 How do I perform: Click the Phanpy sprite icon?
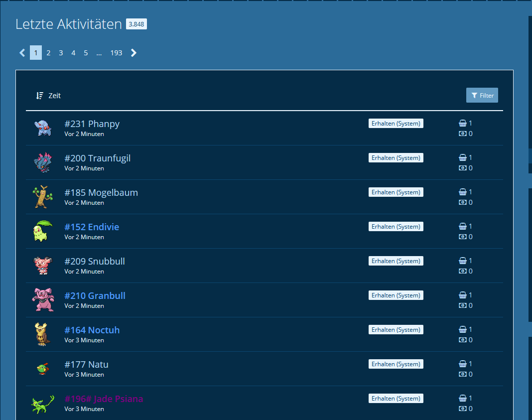tap(43, 128)
